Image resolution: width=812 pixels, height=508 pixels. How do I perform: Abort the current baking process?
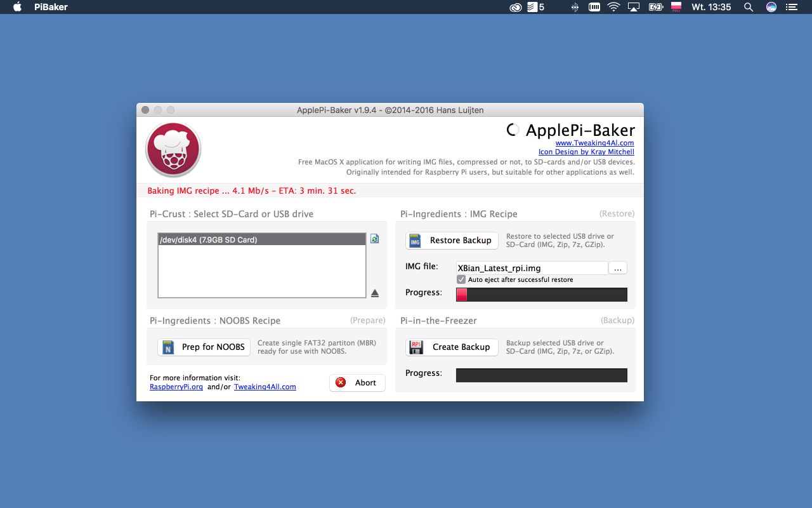click(357, 383)
